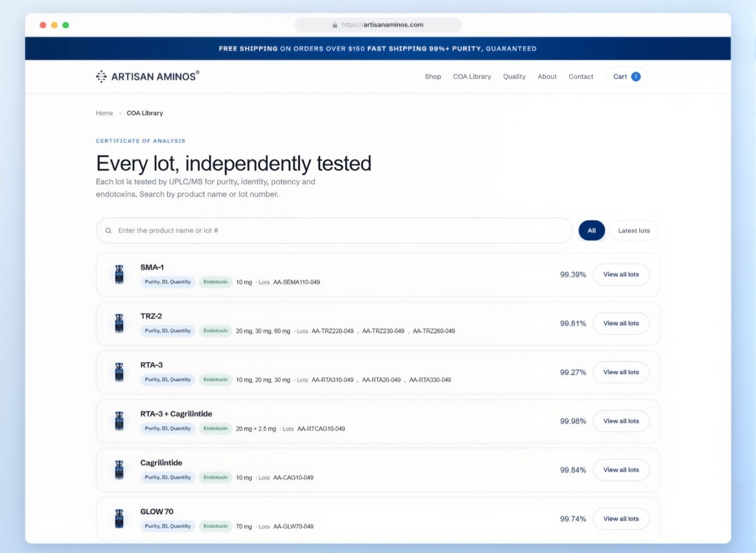The image size is (756, 553).
Task: Open the Quality page
Action: (x=514, y=77)
